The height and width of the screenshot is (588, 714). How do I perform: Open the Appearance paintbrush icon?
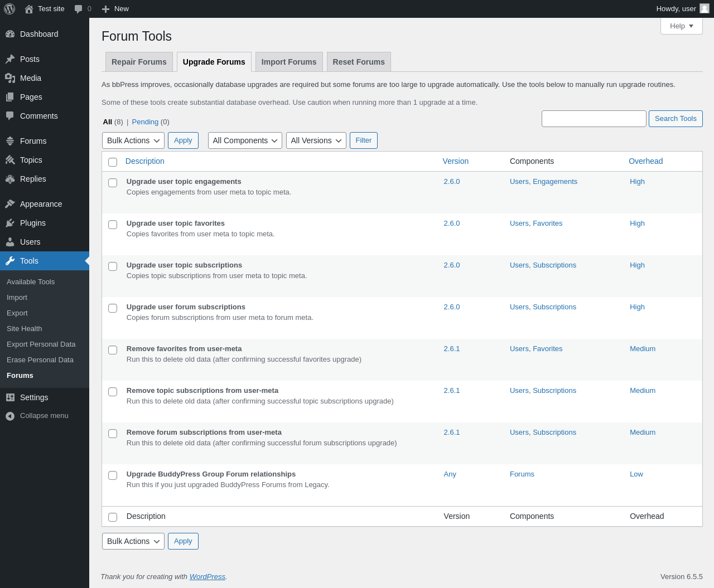[x=10, y=204]
